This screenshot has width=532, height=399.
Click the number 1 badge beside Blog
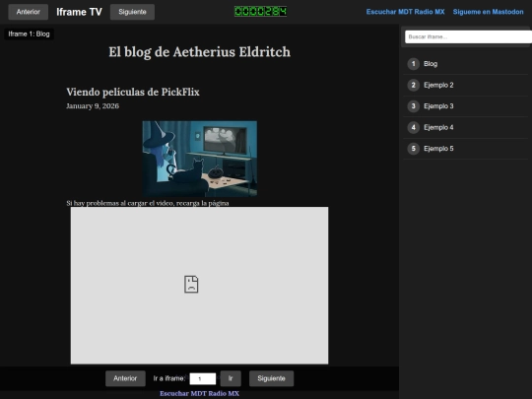[413, 64]
